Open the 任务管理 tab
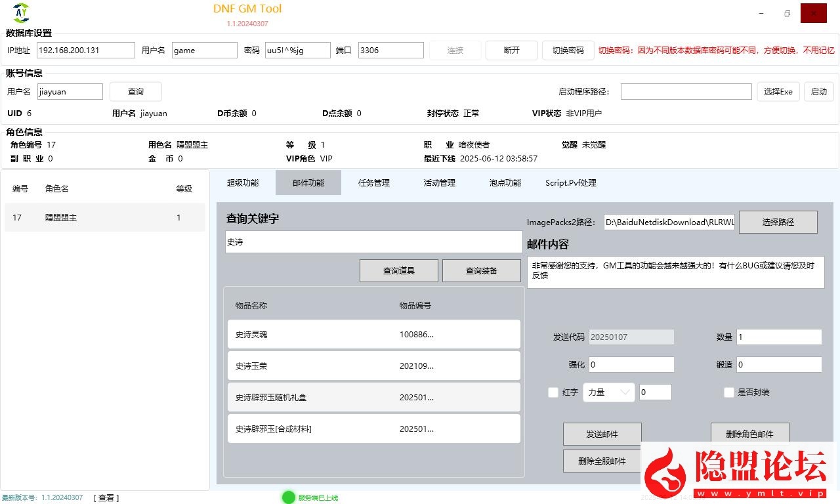 [x=373, y=182]
